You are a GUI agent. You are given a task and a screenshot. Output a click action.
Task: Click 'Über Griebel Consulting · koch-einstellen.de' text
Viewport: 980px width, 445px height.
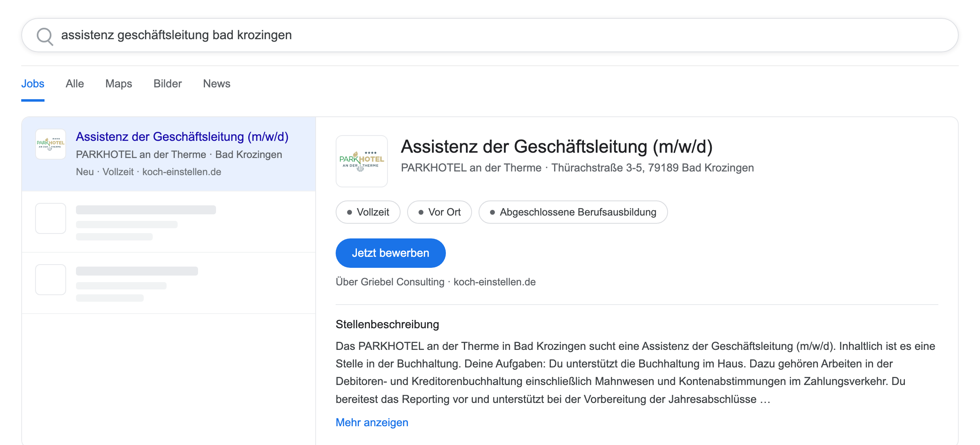coord(436,282)
